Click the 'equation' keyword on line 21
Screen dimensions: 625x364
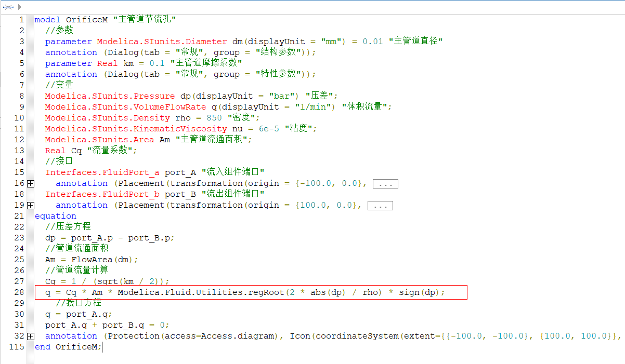[x=55, y=216]
